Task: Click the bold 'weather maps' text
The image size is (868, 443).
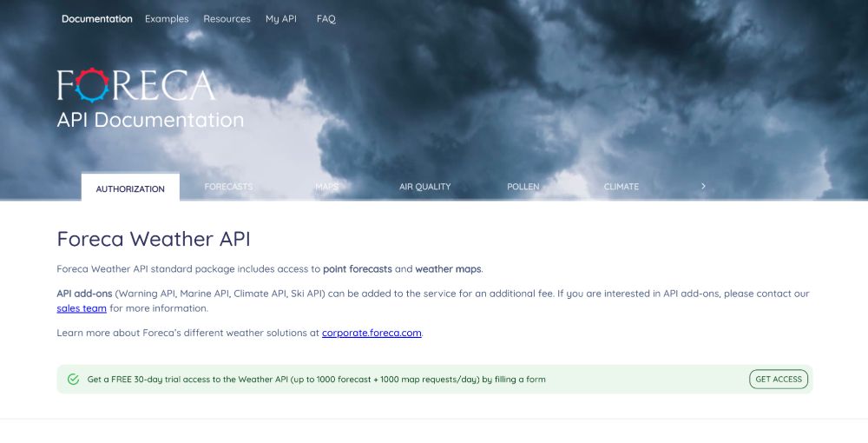Action: coord(448,269)
